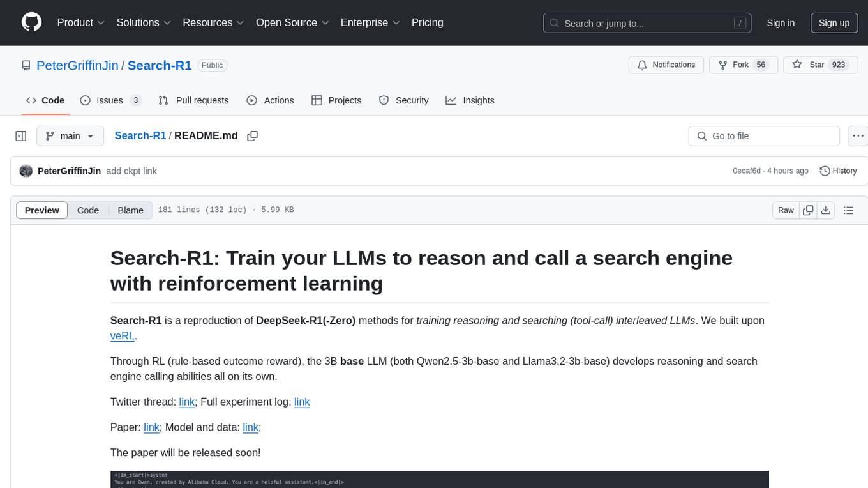Click the Issues count badge 3
Screen dimensions: 868x488
[135, 100]
